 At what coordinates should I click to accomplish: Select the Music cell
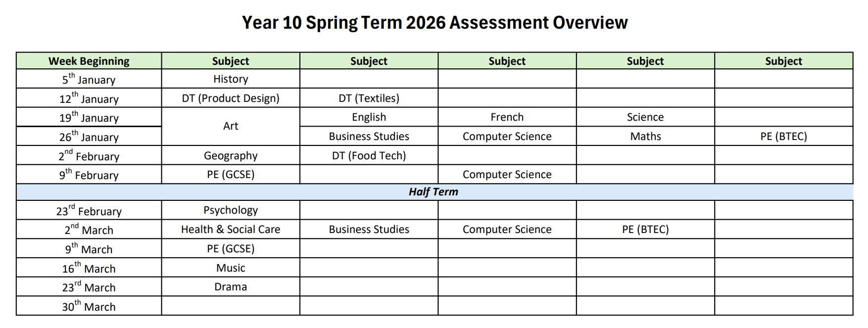(x=231, y=268)
